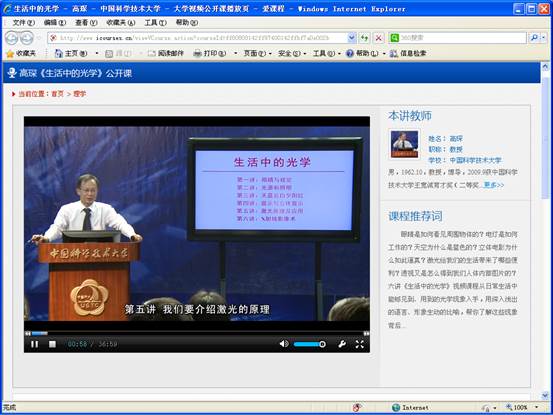Adjust the video volume slider
This screenshot has width=553, height=415.
pyautogui.click(x=310, y=344)
